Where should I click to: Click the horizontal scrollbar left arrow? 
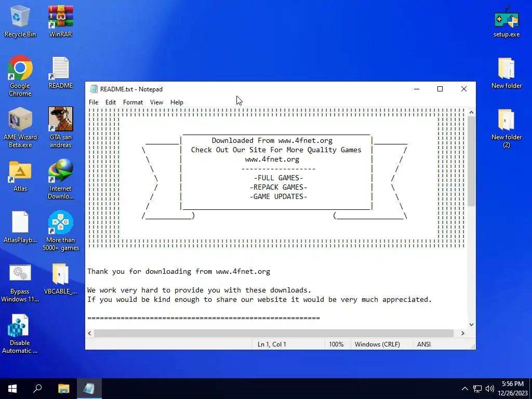point(89,333)
